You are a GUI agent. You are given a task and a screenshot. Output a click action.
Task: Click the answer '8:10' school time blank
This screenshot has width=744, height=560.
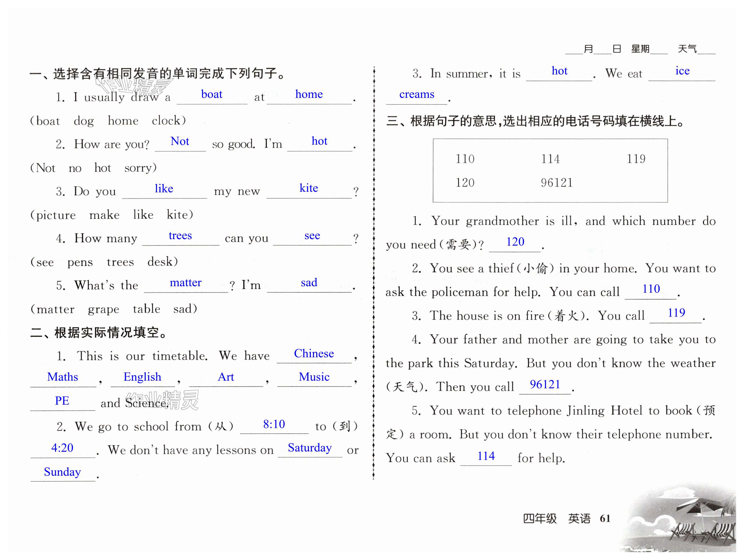click(x=274, y=424)
